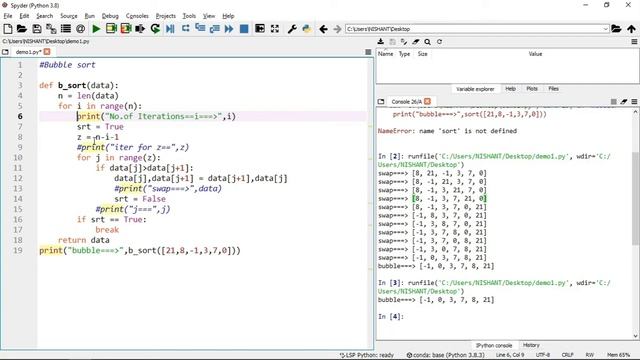Open the console pane options menu

pos(634,101)
